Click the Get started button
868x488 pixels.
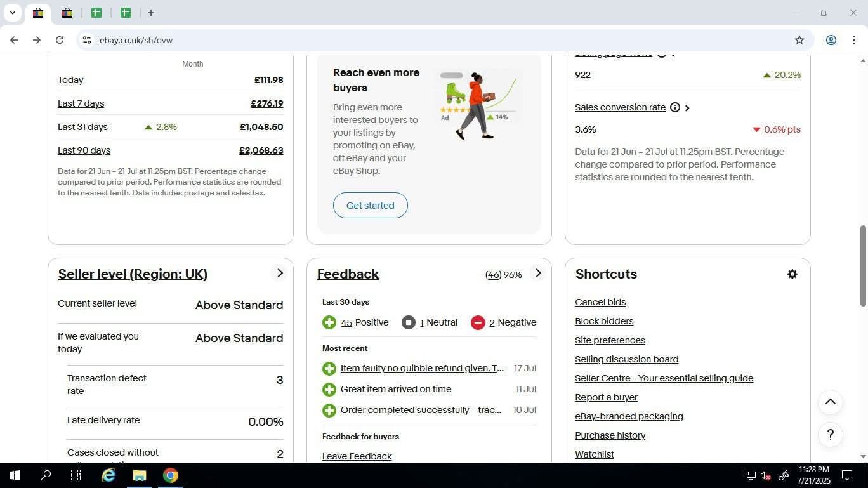371,206
